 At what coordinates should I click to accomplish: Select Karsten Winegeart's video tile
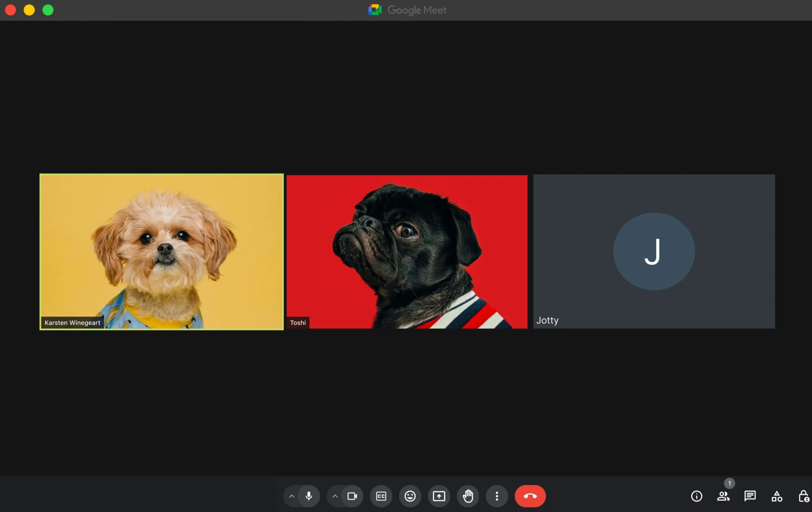point(162,252)
